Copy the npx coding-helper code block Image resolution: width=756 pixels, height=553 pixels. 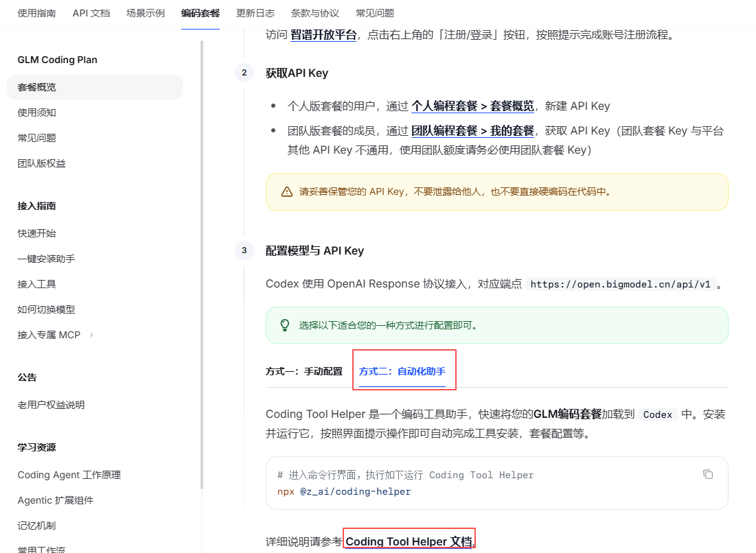707,475
